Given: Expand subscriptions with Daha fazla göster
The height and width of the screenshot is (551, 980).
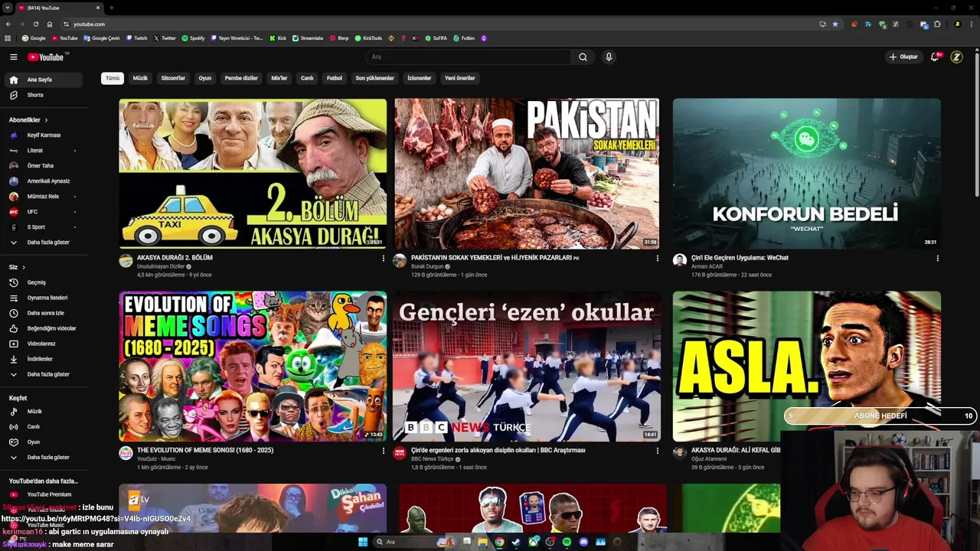Looking at the screenshot, I should [44, 243].
